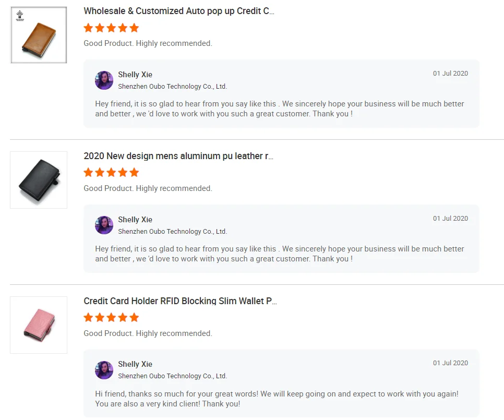Image resolution: width=504 pixels, height=420 pixels.
Task: Open Shenzhen Oubo Technology link in the brown wallet reply
Action: click(172, 87)
